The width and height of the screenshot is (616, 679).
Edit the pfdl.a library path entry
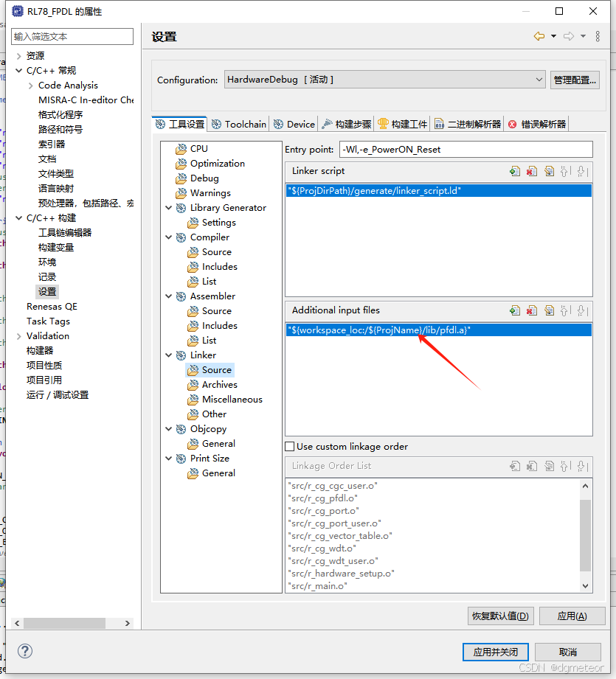point(550,310)
